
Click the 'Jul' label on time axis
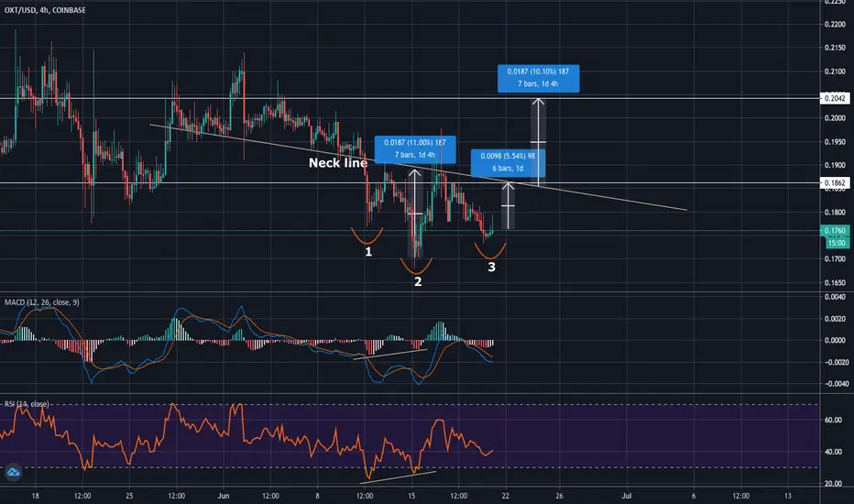point(627,496)
